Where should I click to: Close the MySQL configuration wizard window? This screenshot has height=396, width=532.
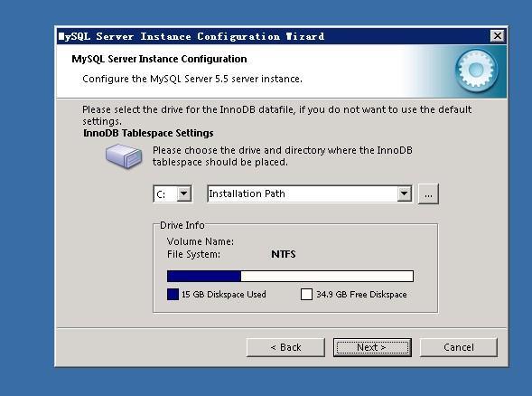pyautogui.click(x=498, y=36)
